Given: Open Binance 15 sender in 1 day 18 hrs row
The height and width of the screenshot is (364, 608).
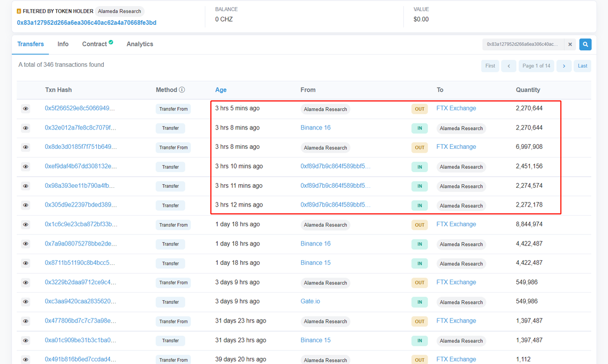Looking at the screenshot, I should tap(315, 263).
